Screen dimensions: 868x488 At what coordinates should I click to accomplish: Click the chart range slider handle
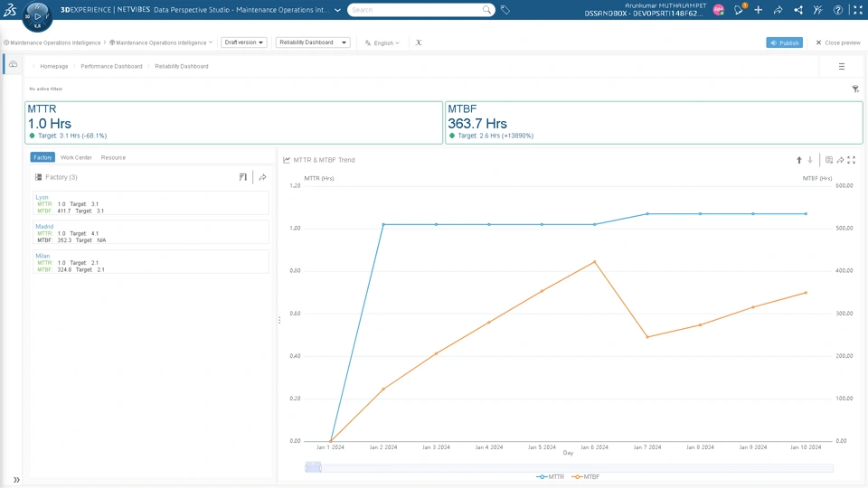[313, 467]
